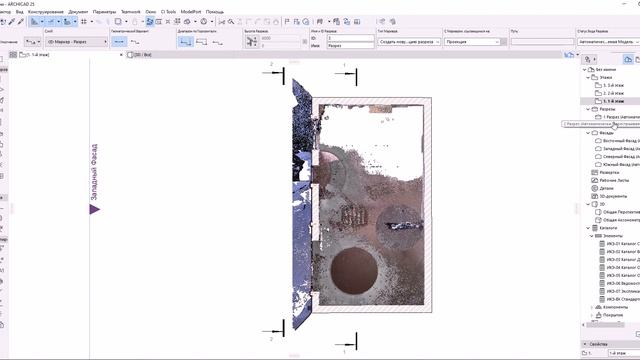640x360 pixels.
Task: Toggle the active trace reference icon
Action: tap(150, 22)
